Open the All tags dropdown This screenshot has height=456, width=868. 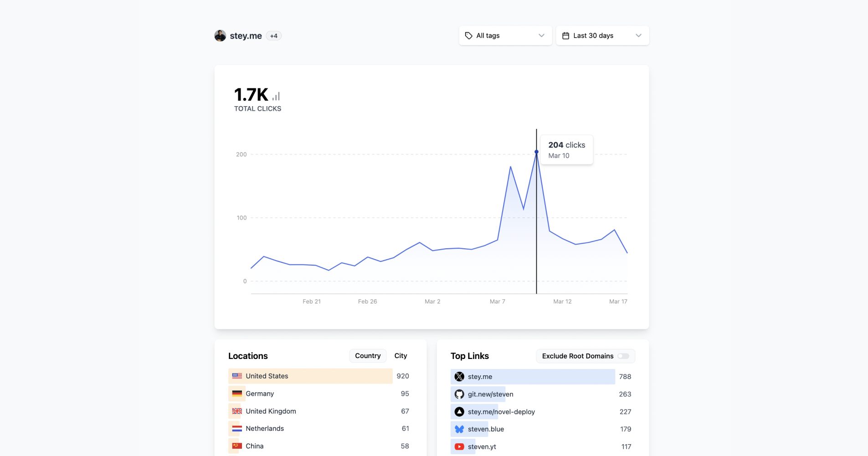[x=505, y=35]
